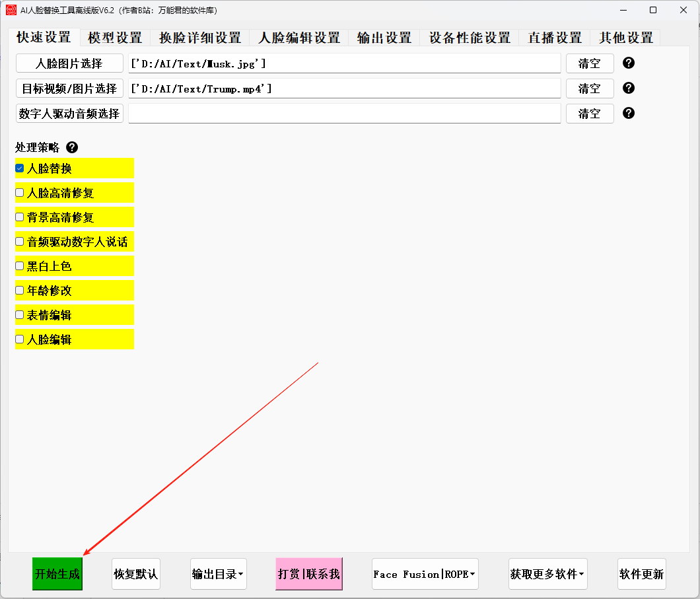700x599 pixels.
Task: Click help icon beside target video row
Action: (629, 88)
